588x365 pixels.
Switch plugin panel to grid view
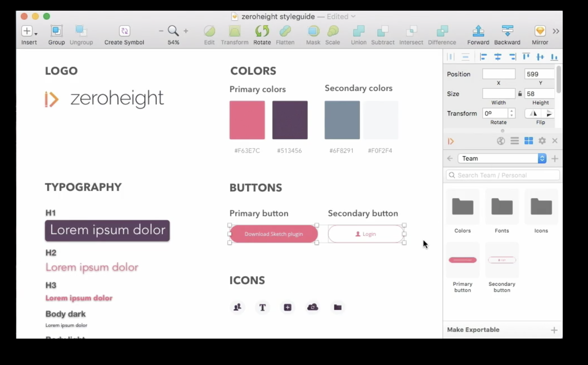(528, 141)
